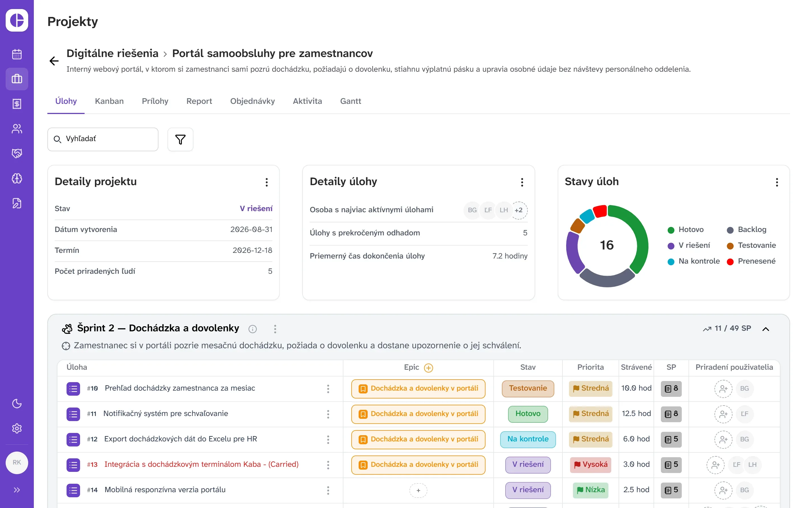Open the Nízka priority badge of task #14
This screenshot has width=812, height=508.
591,490
